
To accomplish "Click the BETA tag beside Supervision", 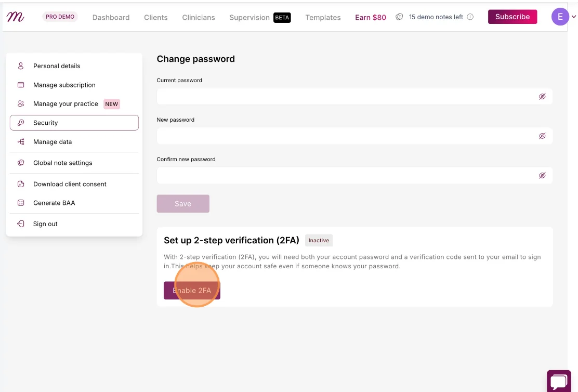I will click(x=282, y=17).
